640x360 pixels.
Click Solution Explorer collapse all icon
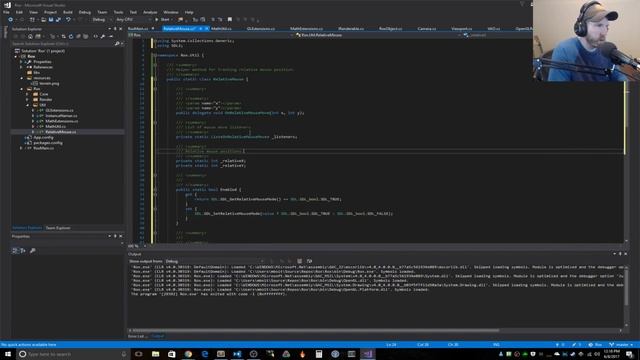pyautogui.click(x=78, y=36)
